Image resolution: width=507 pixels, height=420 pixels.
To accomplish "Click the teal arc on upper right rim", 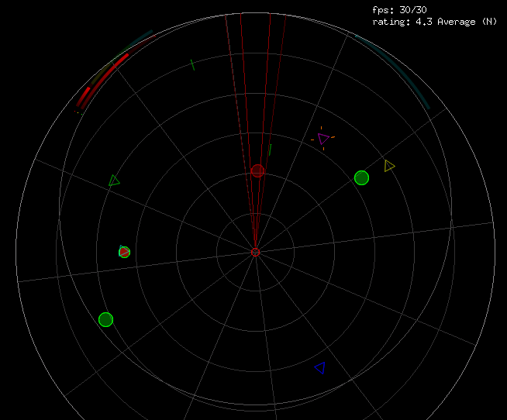I will coord(397,70).
